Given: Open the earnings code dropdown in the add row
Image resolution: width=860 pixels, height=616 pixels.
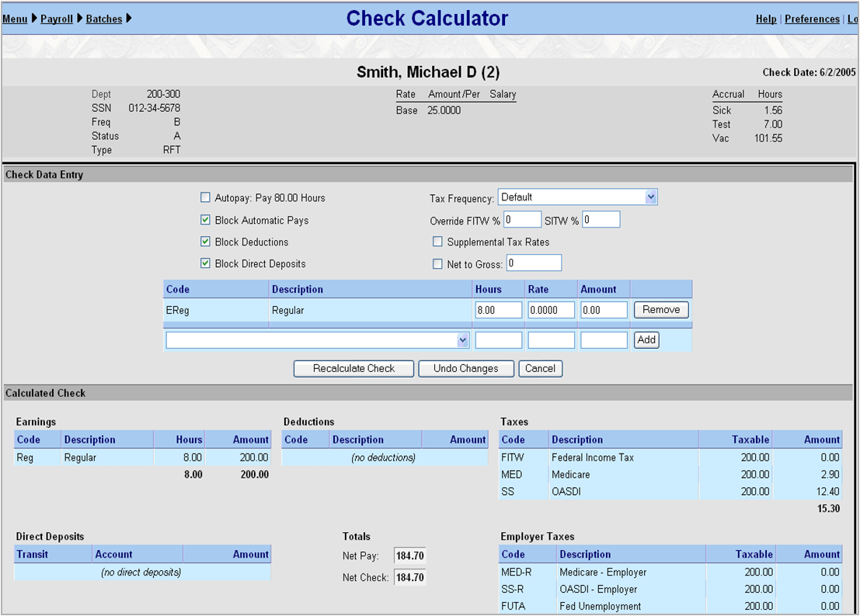Looking at the screenshot, I should coord(318,340).
